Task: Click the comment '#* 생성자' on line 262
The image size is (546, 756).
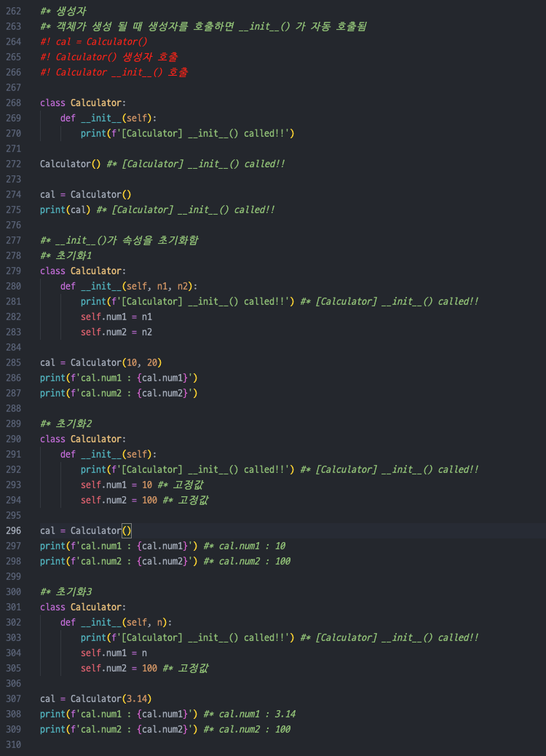Action: point(63,11)
